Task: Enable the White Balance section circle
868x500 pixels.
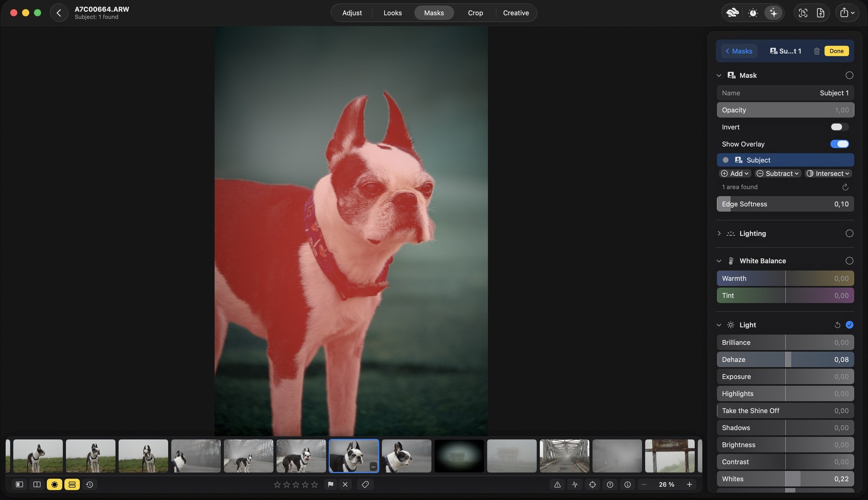Action: (849, 261)
